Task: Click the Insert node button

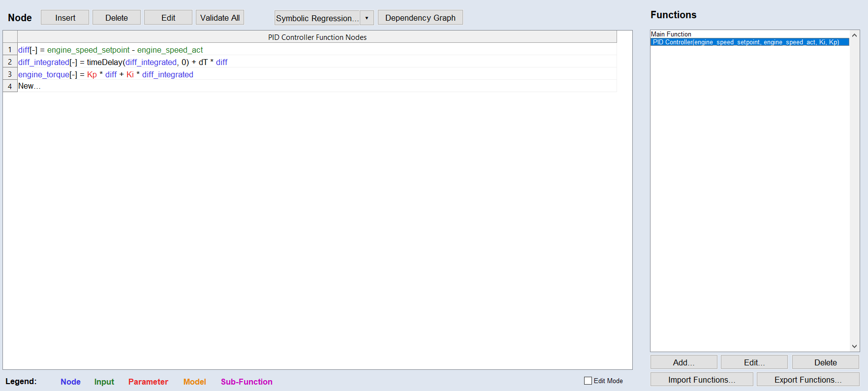Action: pos(65,18)
